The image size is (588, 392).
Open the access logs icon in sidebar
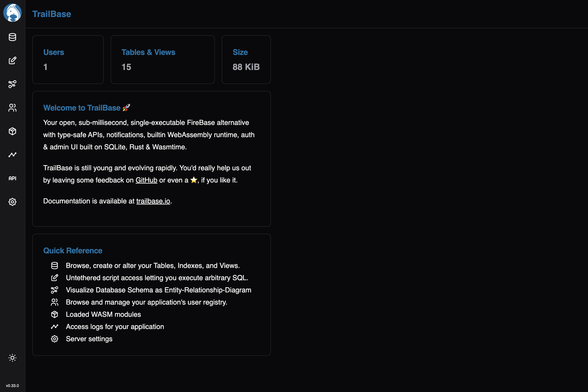(x=12, y=155)
